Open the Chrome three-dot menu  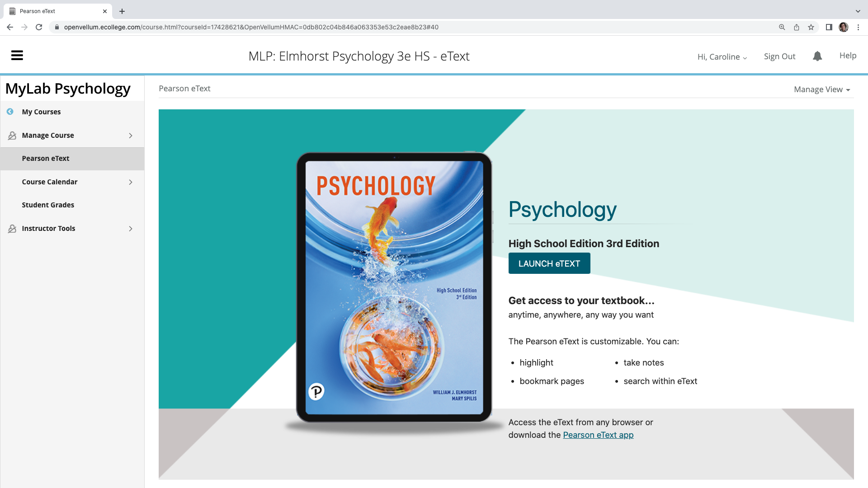coord(858,27)
